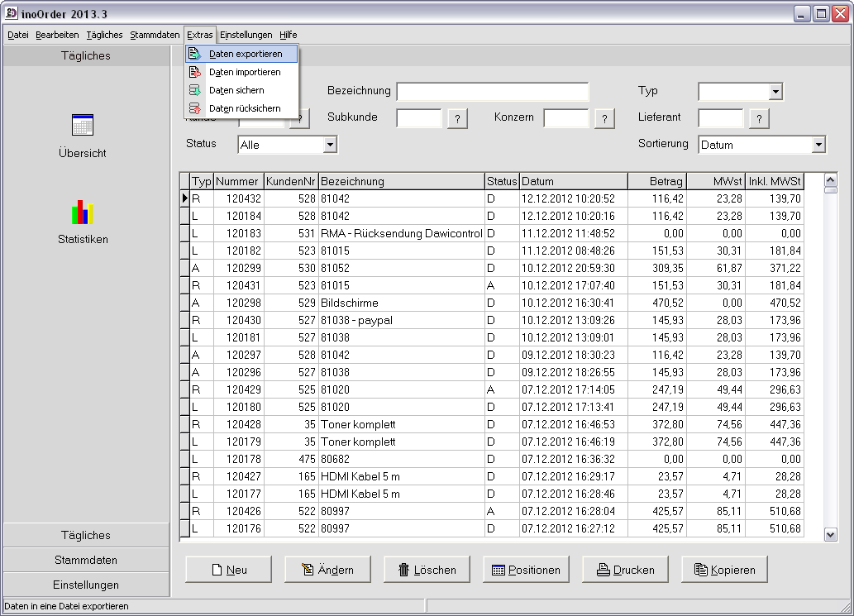Open the Sortierung dropdown showing Datum
This screenshot has height=616, width=854.
(x=818, y=145)
